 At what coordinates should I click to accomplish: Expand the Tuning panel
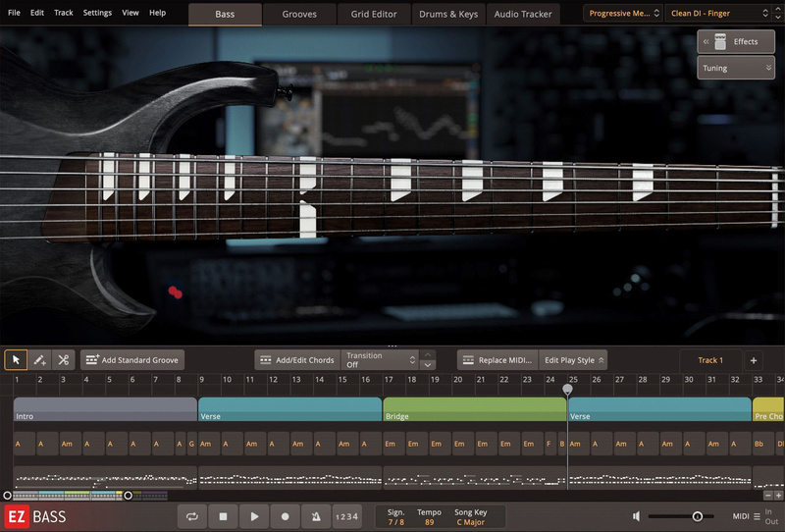(736, 68)
